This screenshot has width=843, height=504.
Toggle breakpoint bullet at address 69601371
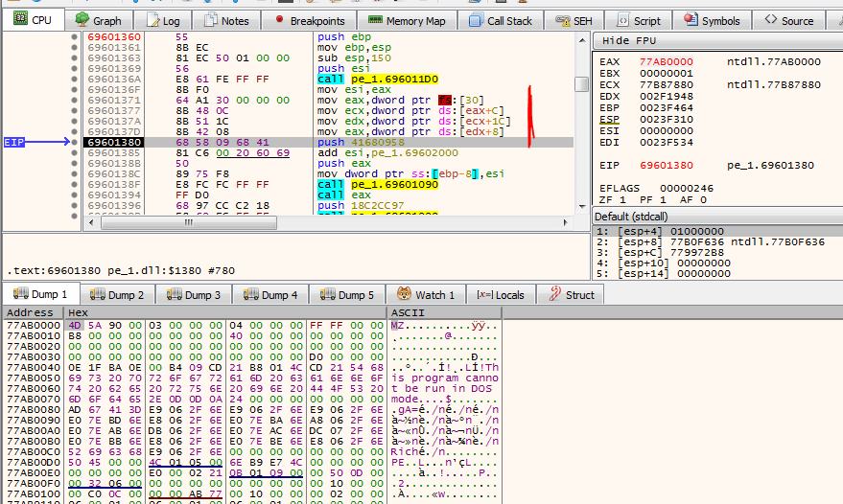click(x=74, y=100)
